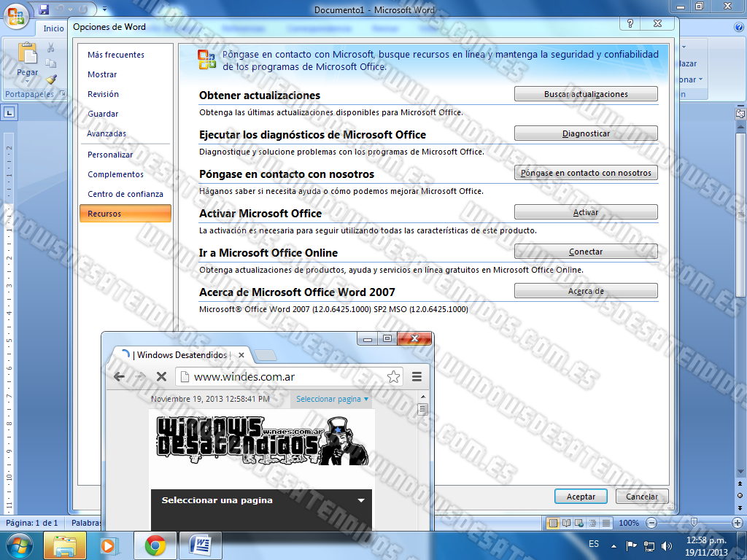Switch to Draft view icon
This screenshot has height=560, width=747.
click(606, 523)
